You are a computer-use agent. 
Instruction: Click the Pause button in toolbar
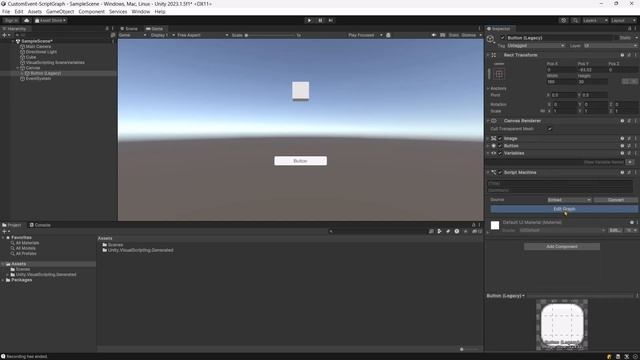click(320, 20)
